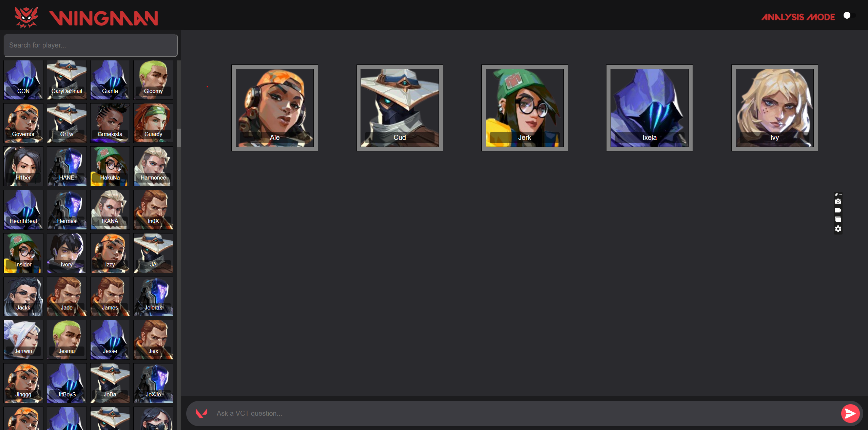The height and width of the screenshot is (430, 868).
Task: Click the WINGMAN title text
Action: (x=103, y=18)
